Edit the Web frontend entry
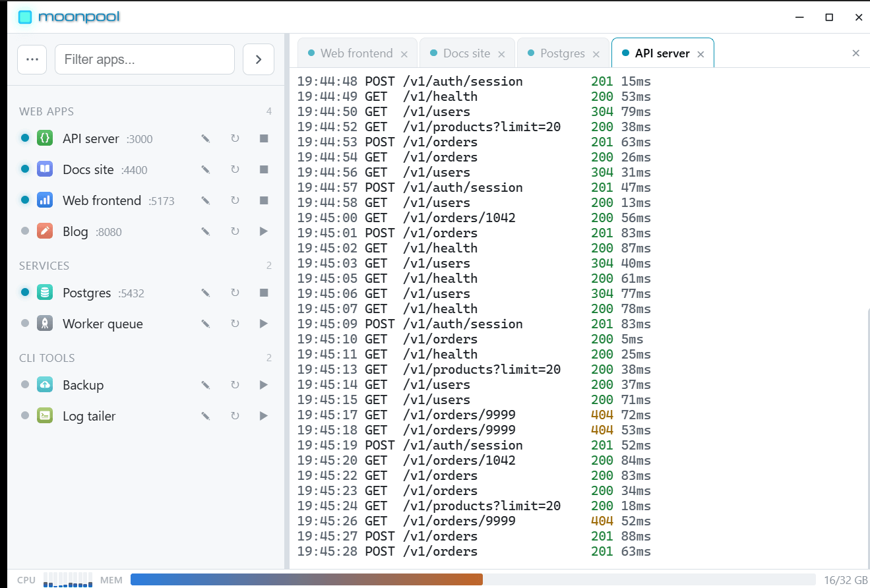The width and height of the screenshot is (870, 588). 206,200
